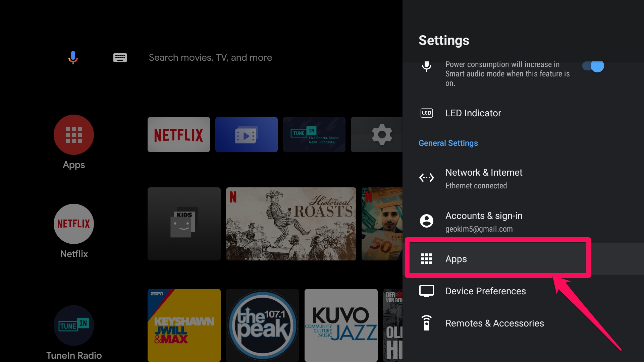
Task: Open Accounts & sign-in settings
Action: pyautogui.click(x=523, y=222)
